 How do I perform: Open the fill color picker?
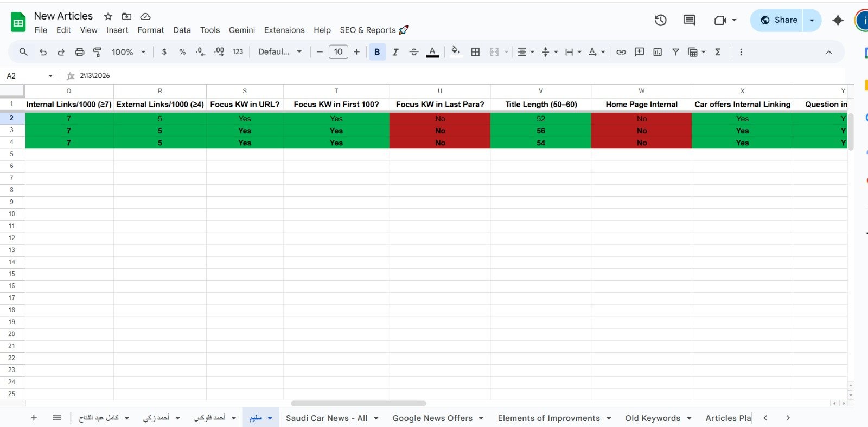(x=456, y=52)
